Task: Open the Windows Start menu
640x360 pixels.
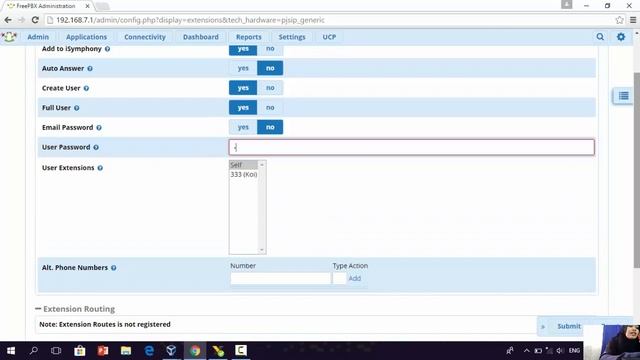Action: pos(11,351)
